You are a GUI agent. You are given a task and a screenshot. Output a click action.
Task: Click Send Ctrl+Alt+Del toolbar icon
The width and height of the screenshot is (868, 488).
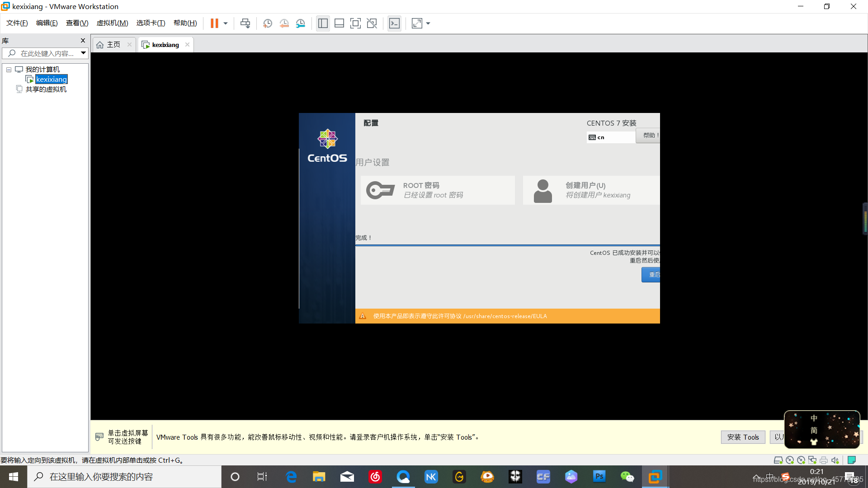coord(245,23)
